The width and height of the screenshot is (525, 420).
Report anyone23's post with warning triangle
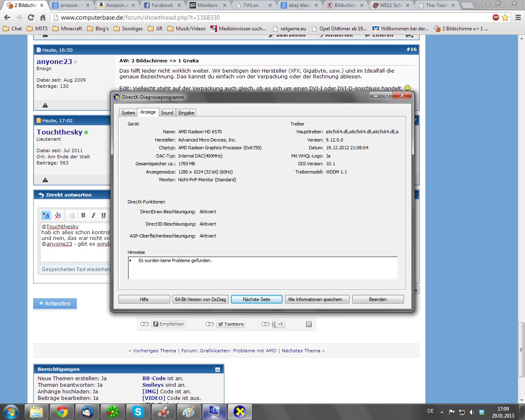45,105
